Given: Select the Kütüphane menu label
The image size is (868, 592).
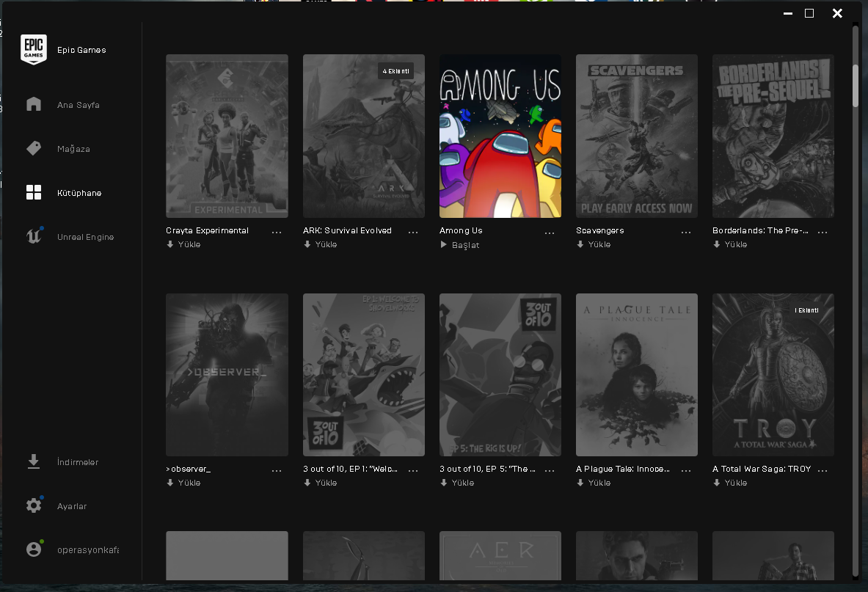Looking at the screenshot, I should click(x=79, y=193).
